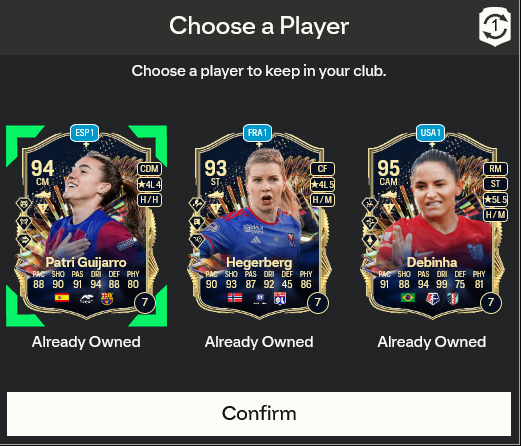Click Already Owned label under Debinha

point(432,342)
